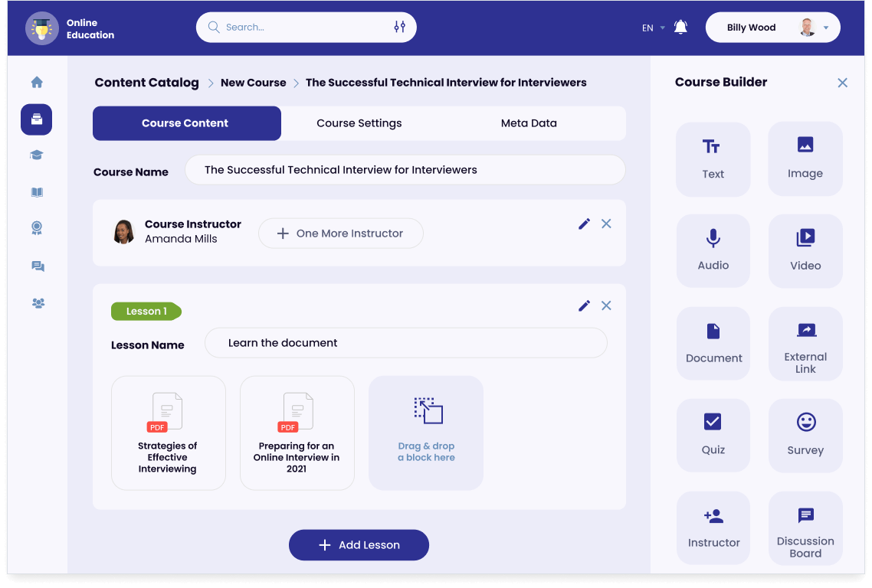Click One More Instructor button
This screenshot has width=872, height=588.
pyautogui.click(x=340, y=234)
